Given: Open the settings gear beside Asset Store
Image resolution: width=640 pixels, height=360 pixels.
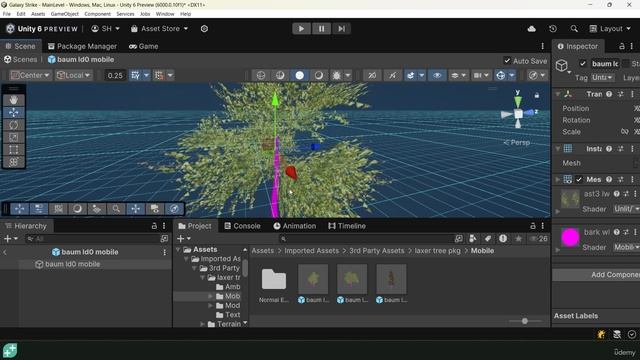Looking at the screenshot, I should [x=204, y=29].
